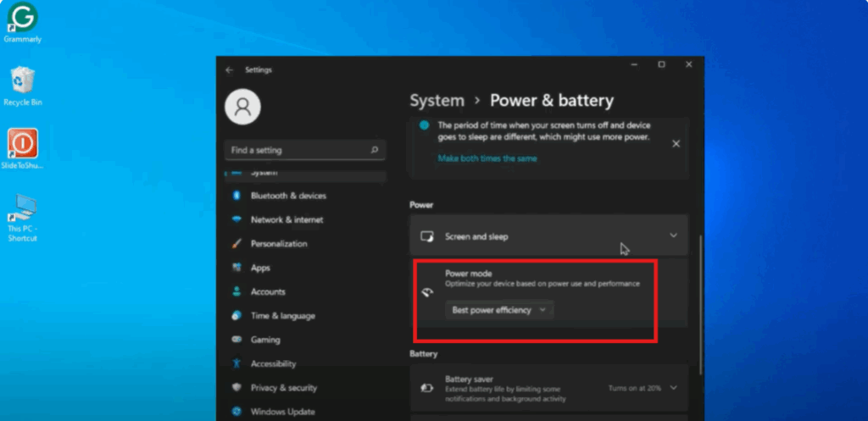Minimize the Settings window
868x421 pixels.
pyautogui.click(x=634, y=64)
